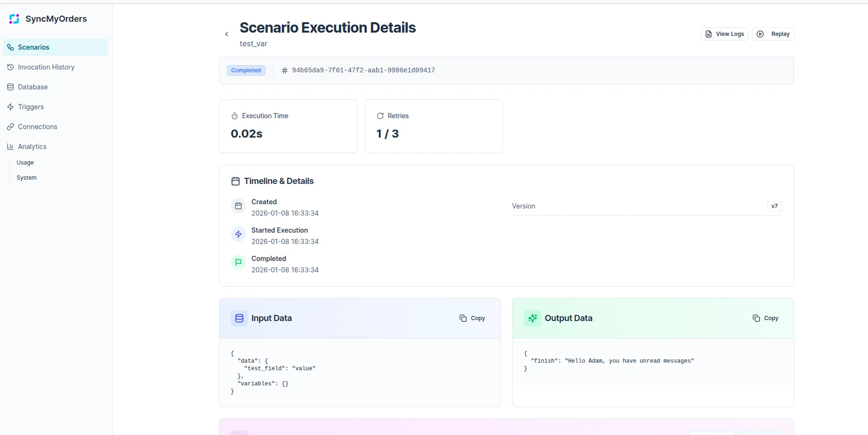Copy the Output Data JSON

765,318
